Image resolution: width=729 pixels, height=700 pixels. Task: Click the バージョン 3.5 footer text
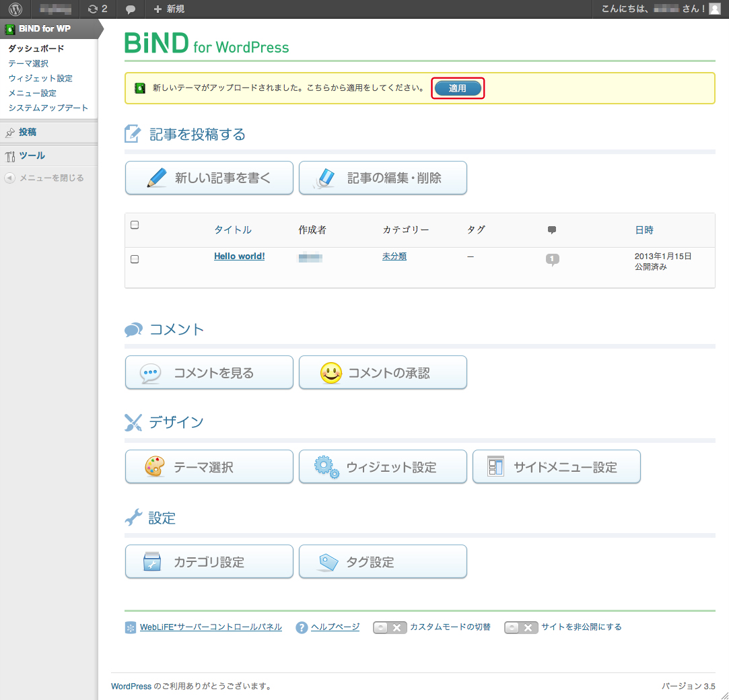click(x=689, y=686)
